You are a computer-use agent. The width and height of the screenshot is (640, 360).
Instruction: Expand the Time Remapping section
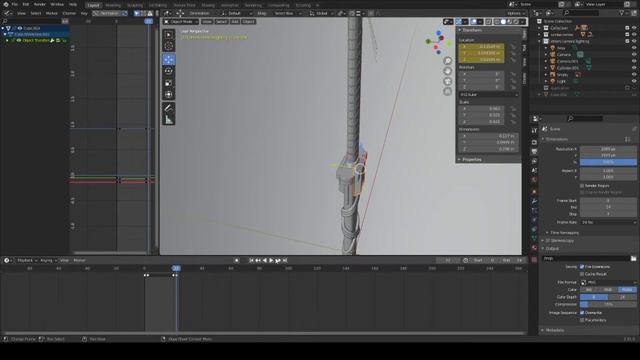564,233
